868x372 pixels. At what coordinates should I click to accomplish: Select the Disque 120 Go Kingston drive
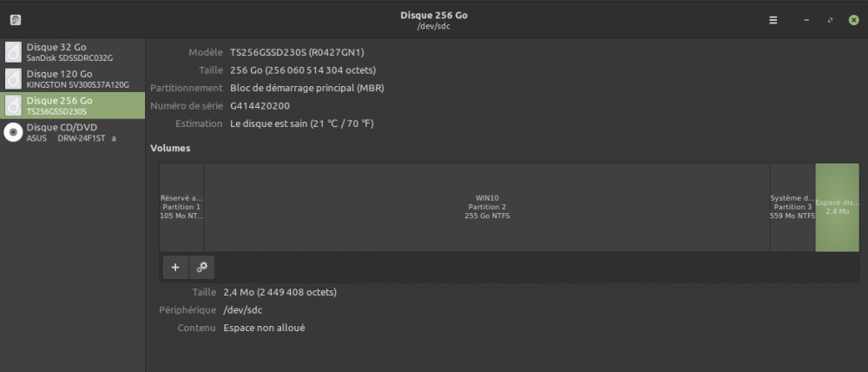point(72,79)
